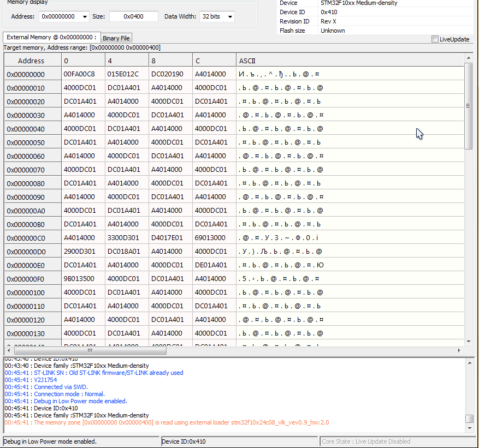Enable the LiveUpdate checkbox
This screenshot has height=448, width=479.
click(435, 39)
